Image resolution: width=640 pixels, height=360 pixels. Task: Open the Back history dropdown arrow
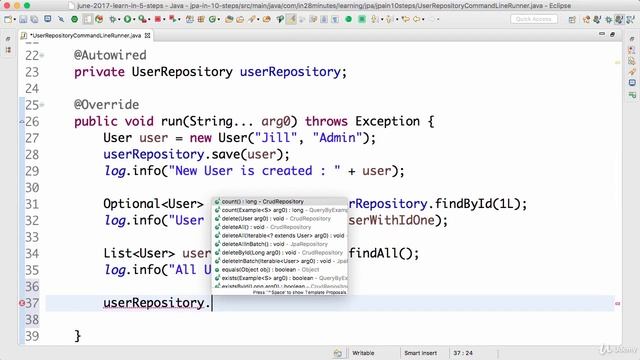pos(423,19)
